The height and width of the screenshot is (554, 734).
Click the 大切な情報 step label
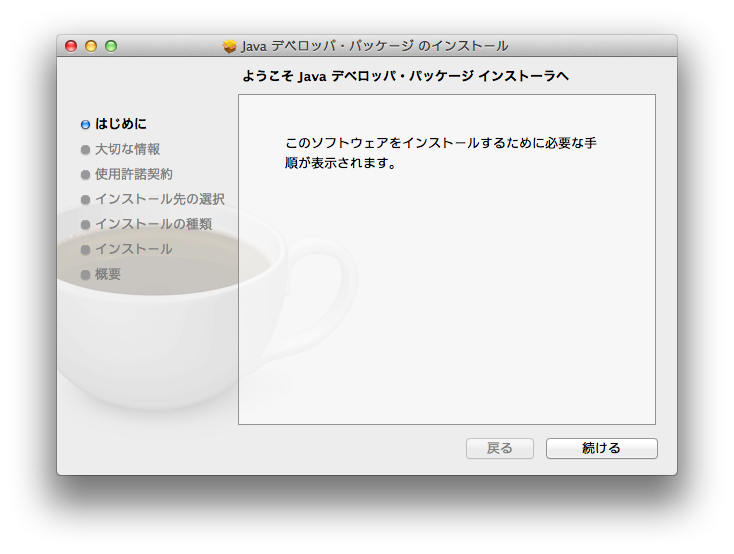click(127, 149)
